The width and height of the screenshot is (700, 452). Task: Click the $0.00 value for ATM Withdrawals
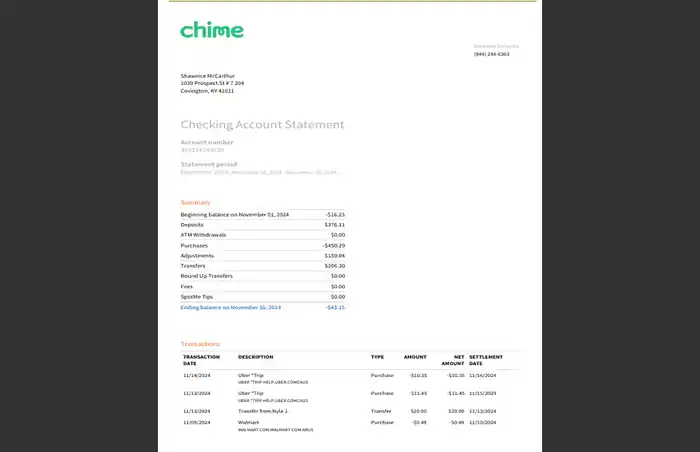pos(338,235)
